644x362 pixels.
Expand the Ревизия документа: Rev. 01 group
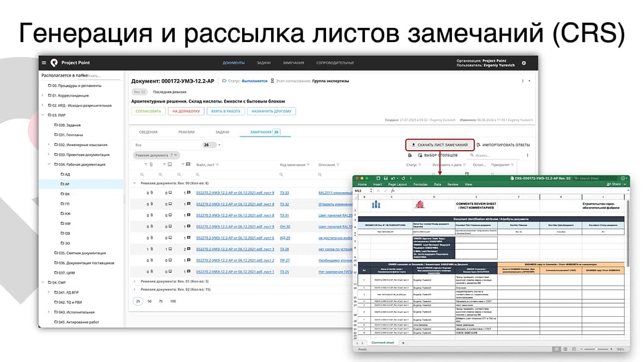point(135,282)
